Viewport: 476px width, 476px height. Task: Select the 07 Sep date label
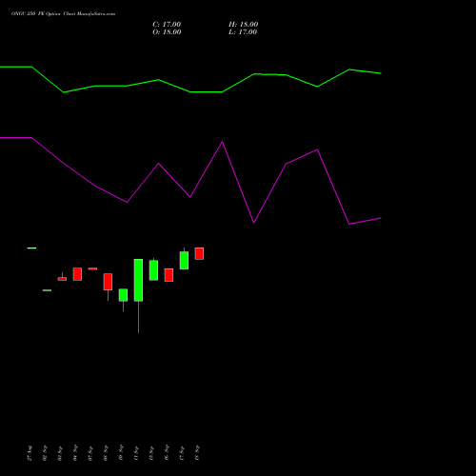point(90,453)
